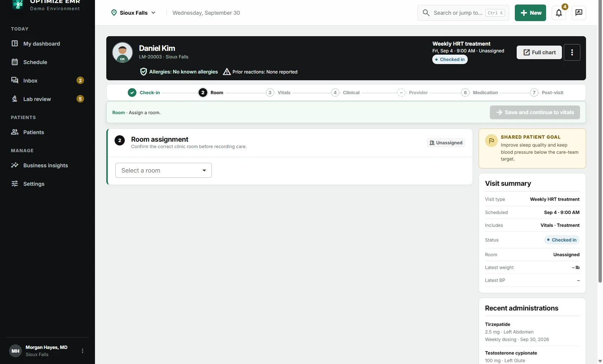Jump to the Vitals step
603x364 pixels.
pos(278,93)
